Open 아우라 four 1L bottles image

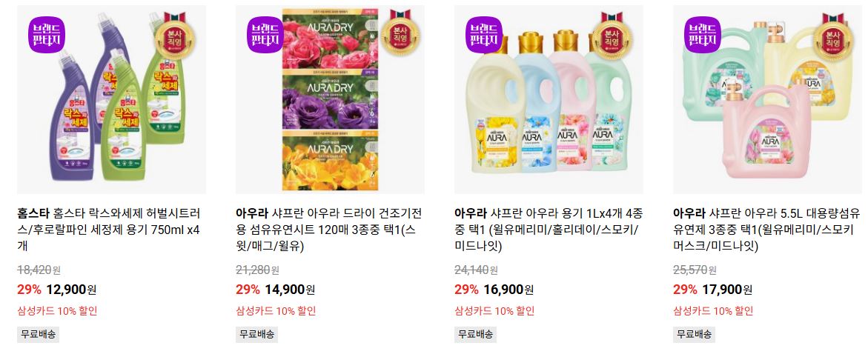tap(549, 99)
